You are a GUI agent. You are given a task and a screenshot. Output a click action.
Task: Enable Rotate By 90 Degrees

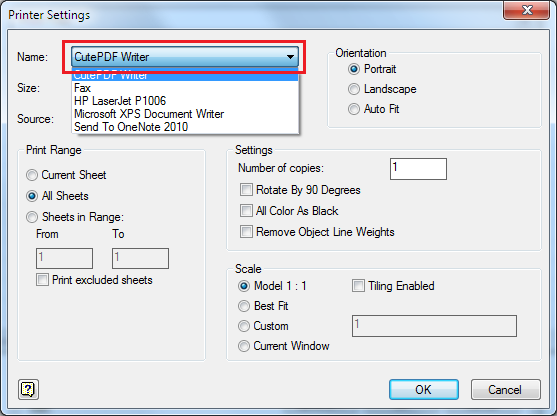(x=246, y=190)
